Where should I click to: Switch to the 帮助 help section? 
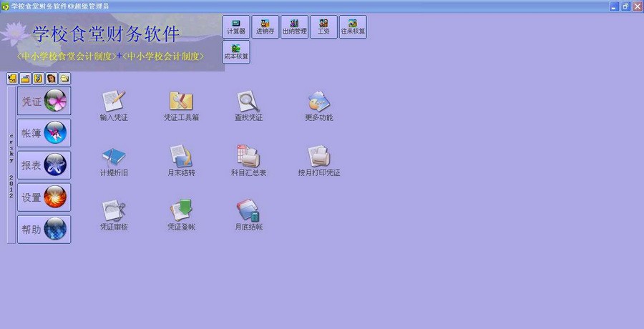(44, 229)
